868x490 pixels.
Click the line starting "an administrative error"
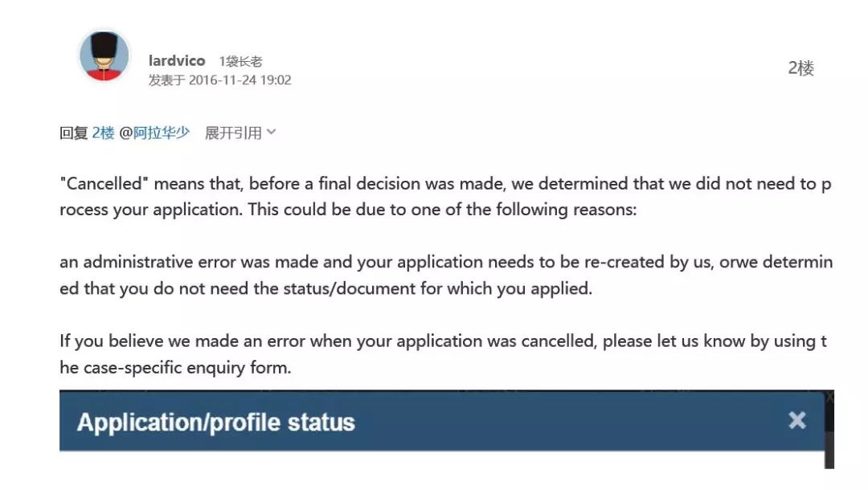click(x=445, y=262)
